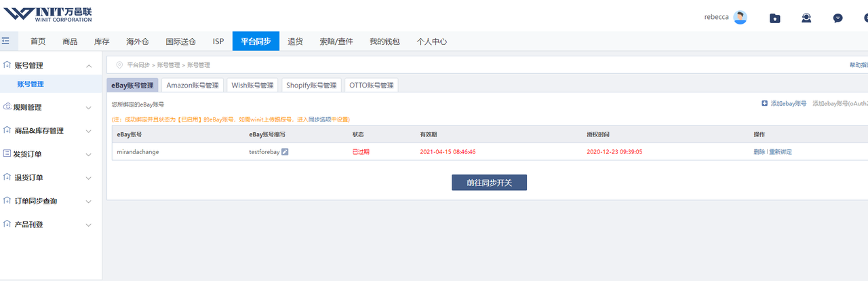Switch to the Shopify账号管理 tab
868x281 pixels.
click(x=311, y=86)
